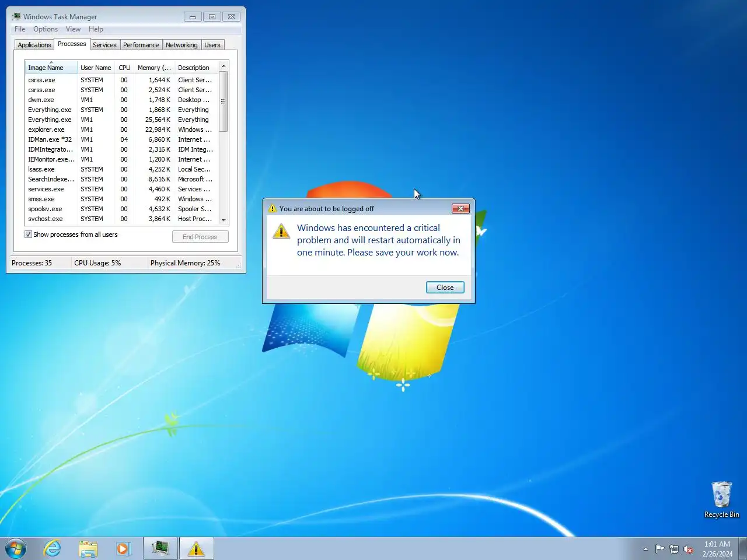The width and height of the screenshot is (747, 560).
Task: Sort by Description column header
Action: (x=196, y=68)
